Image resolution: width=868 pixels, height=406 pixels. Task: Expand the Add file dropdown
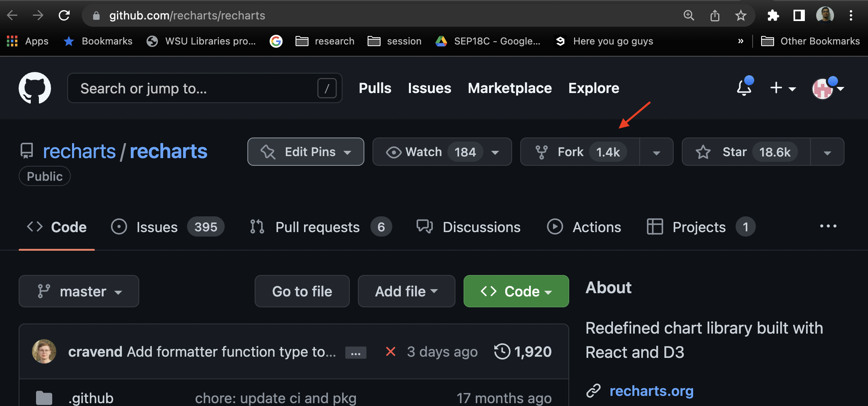(406, 291)
